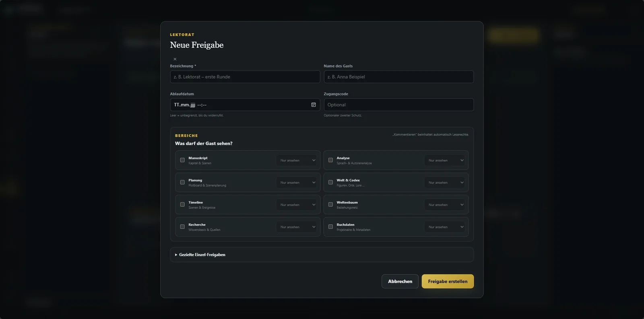
Task: Open the Analyse permission dropdown
Action: click(446, 160)
